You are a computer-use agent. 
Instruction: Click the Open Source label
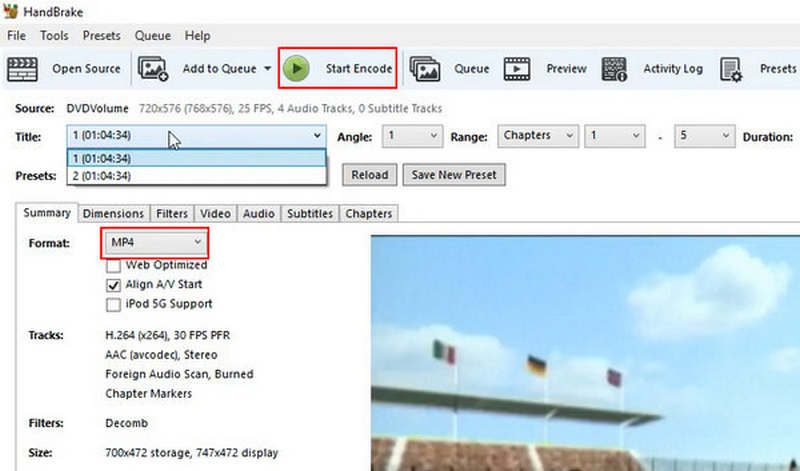[86, 68]
